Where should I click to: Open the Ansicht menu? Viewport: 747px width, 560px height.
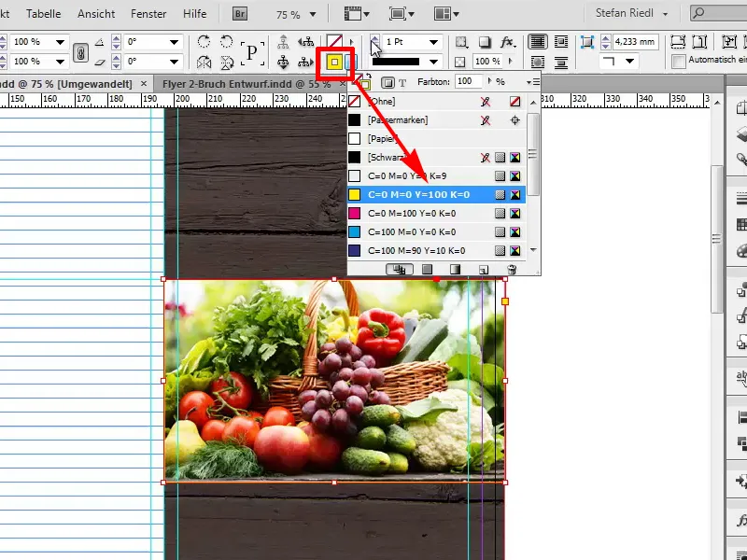coord(96,14)
